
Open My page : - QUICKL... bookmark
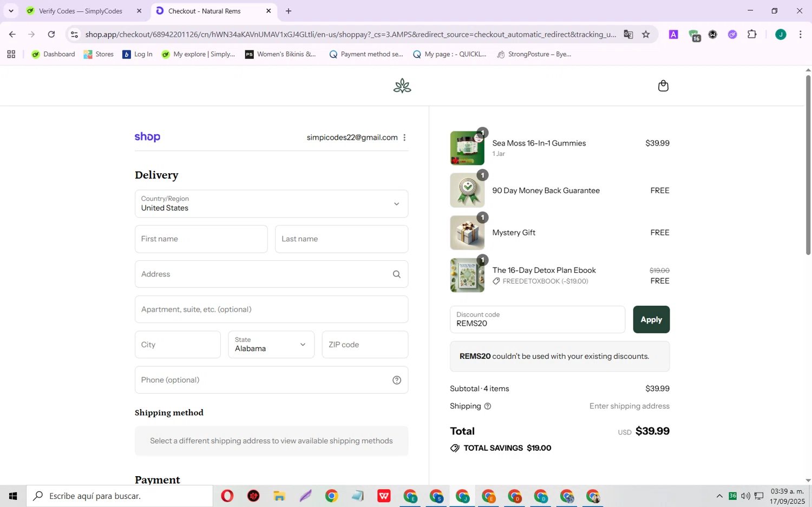click(449, 54)
